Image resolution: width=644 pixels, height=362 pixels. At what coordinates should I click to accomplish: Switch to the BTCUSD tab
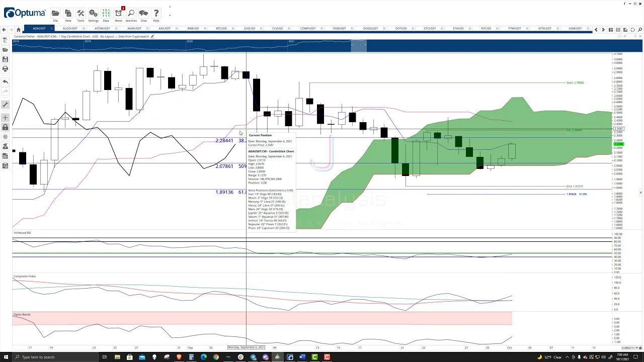tap(221, 29)
